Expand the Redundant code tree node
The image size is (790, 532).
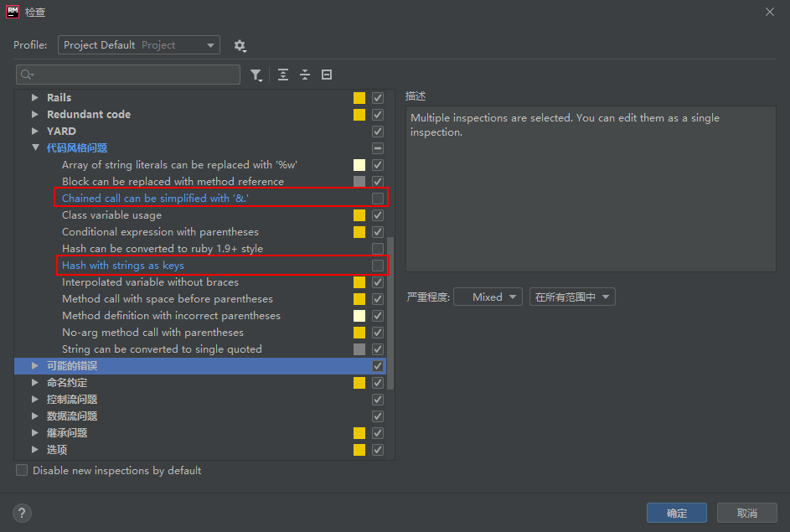[35, 115]
